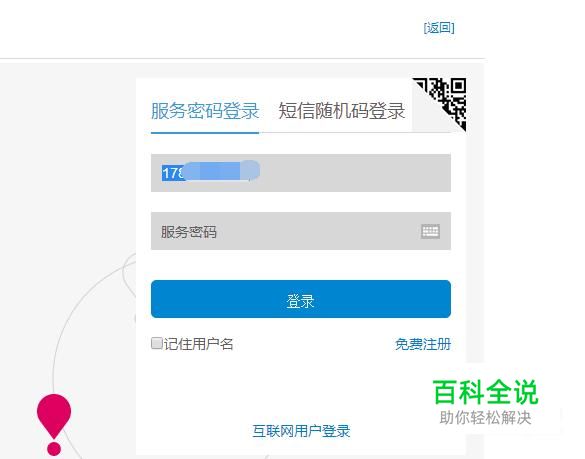Click the 百科全说 watermark logo
The width and height of the screenshot is (585, 459).
pos(485,392)
